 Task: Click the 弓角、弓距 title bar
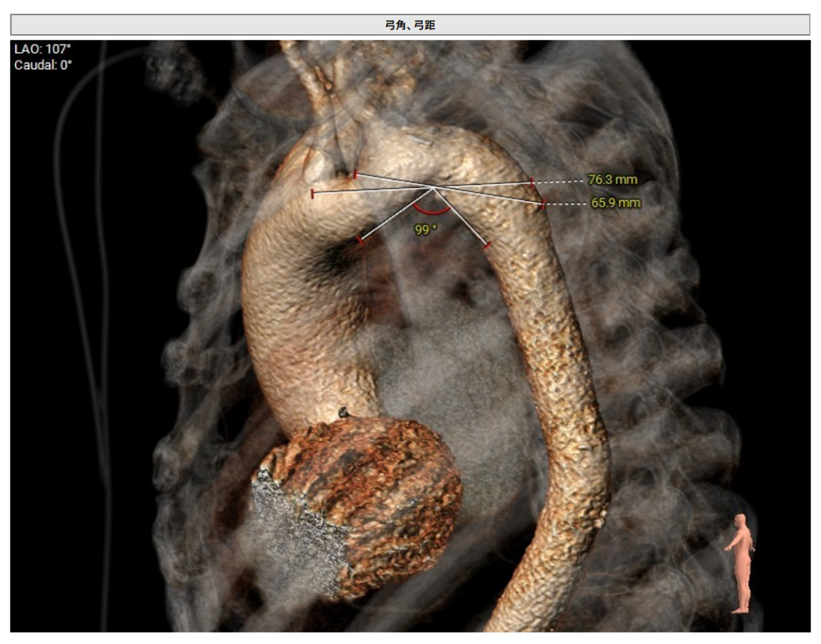(x=410, y=25)
